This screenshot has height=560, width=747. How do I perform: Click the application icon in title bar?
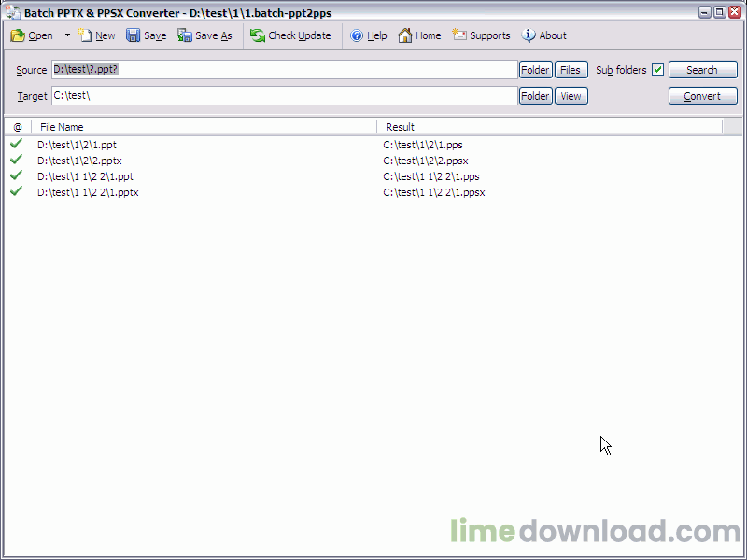13,12
